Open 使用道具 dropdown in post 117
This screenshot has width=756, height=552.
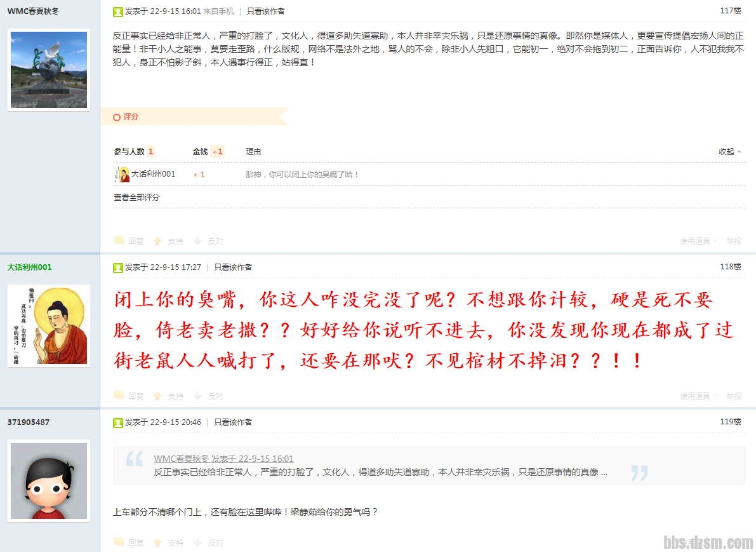[698, 241]
